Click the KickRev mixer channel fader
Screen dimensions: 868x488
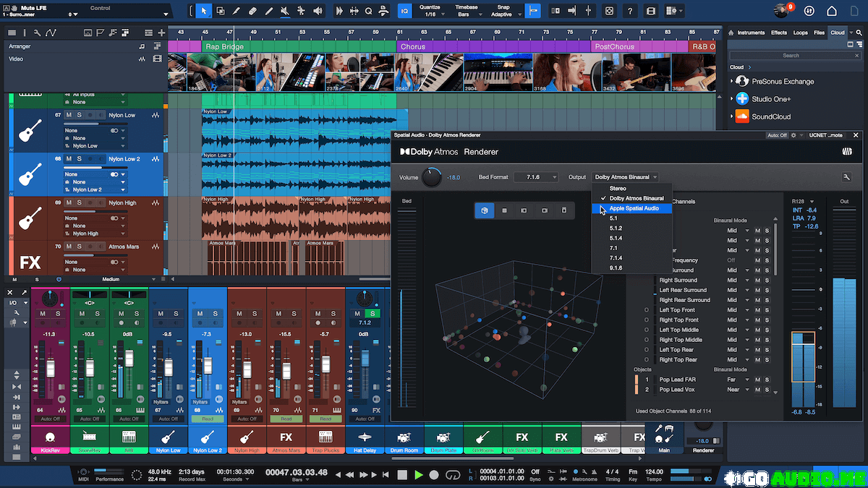click(51, 369)
